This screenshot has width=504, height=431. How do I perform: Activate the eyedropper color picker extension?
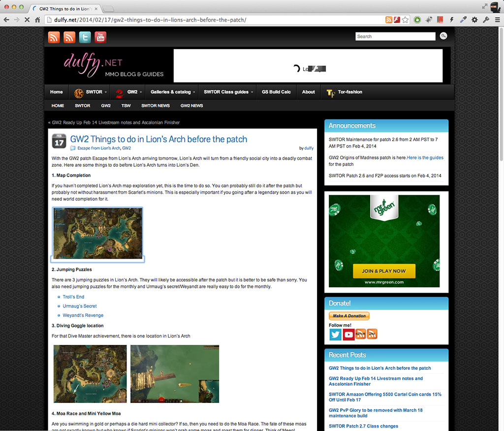tap(463, 20)
